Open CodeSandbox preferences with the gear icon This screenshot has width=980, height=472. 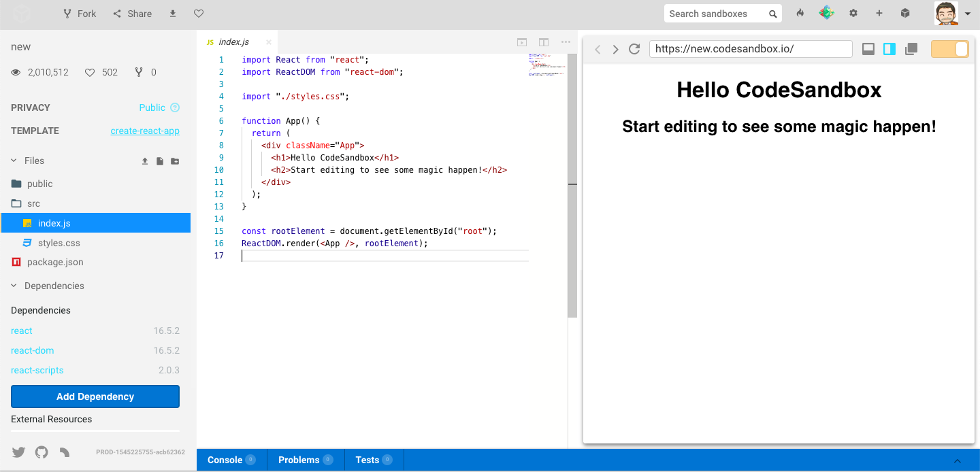click(x=853, y=13)
